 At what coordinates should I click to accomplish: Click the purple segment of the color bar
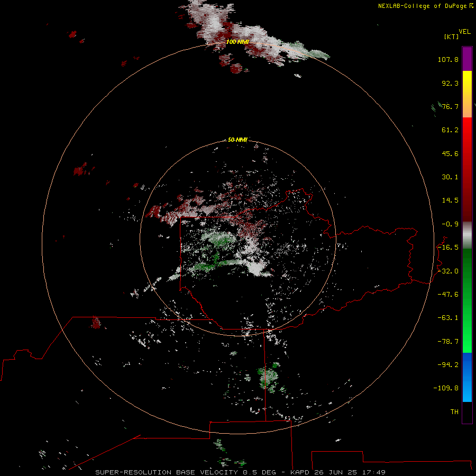[x=467, y=59]
